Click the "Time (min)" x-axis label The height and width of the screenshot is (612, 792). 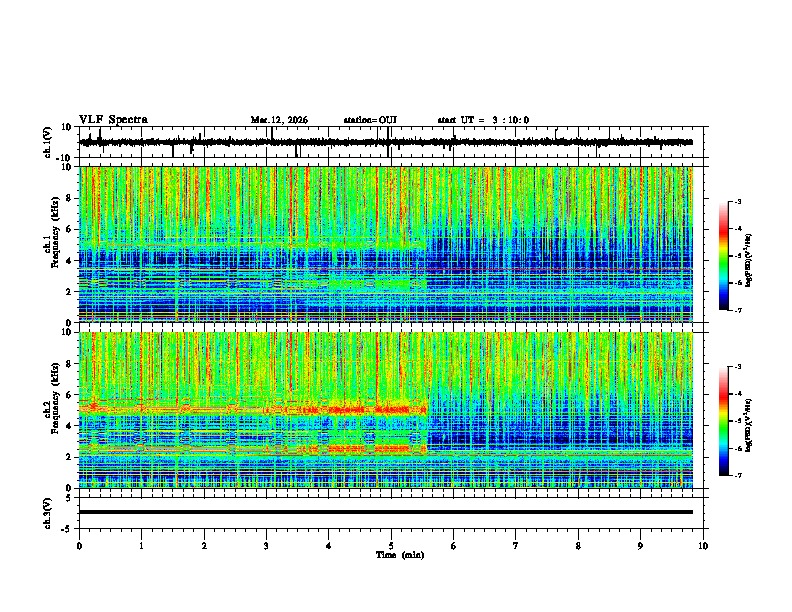pyautogui.click(x=400, y=555)
